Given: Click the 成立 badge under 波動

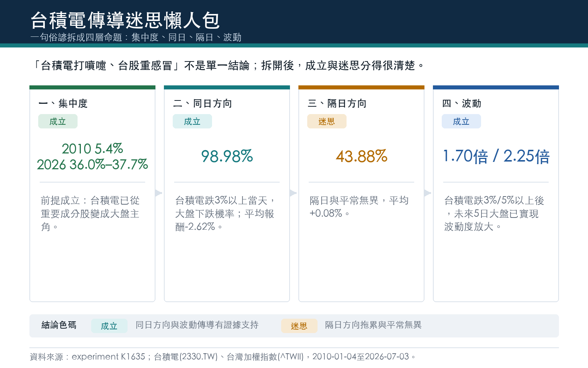Looking at the screenshot, I should coord(461,121).
